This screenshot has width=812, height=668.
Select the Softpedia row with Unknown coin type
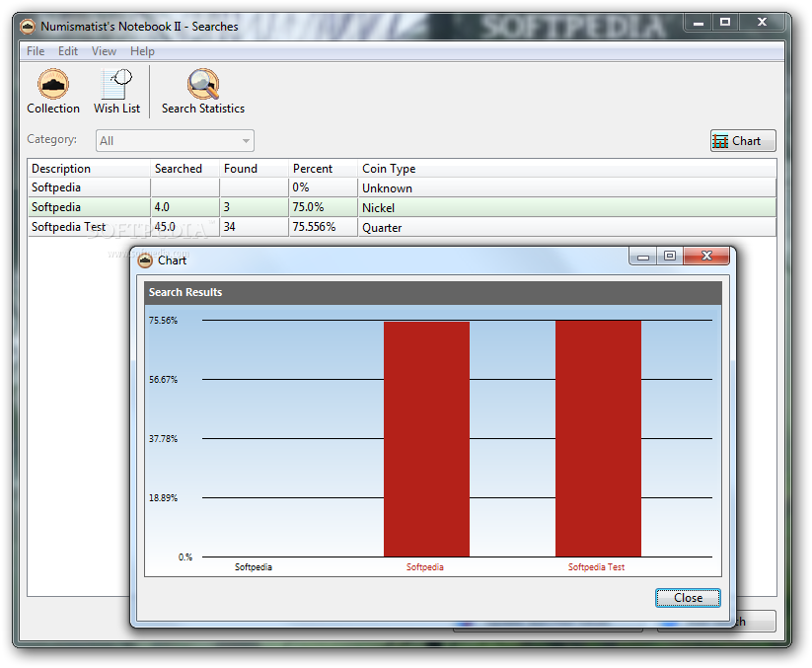click(402, 187)
